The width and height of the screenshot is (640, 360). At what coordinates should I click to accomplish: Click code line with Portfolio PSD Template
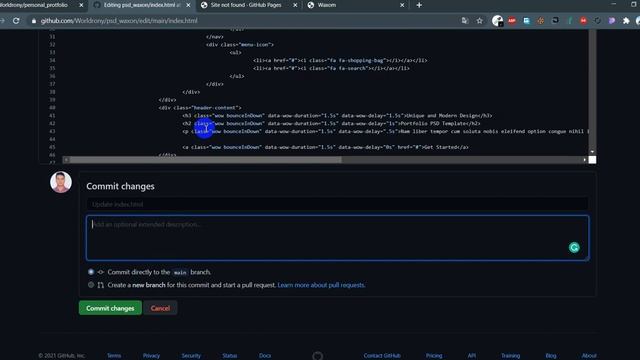click(331, 123)
